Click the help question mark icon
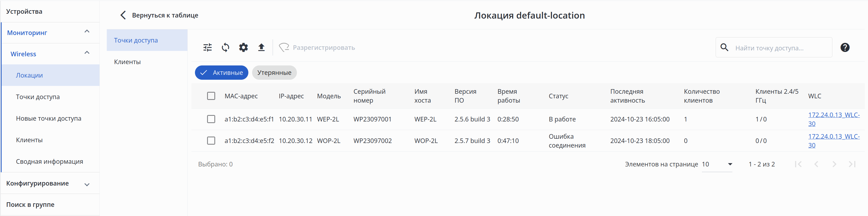This screenshot has width=868, height=216. point(845,47)
